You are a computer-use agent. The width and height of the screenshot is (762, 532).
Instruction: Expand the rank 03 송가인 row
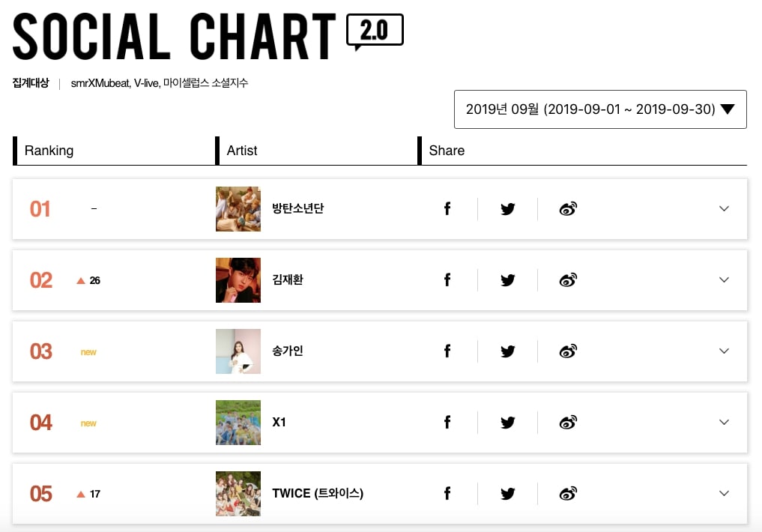click(724, 351)
